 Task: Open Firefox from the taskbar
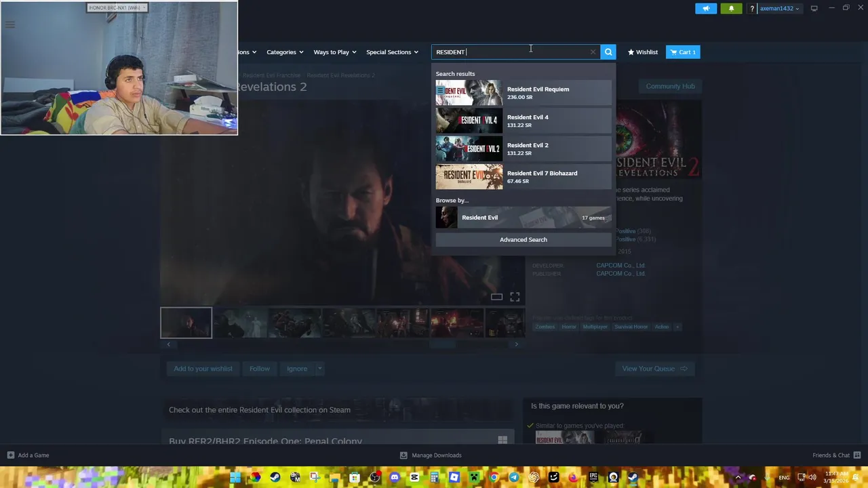(x=573, y=477)
